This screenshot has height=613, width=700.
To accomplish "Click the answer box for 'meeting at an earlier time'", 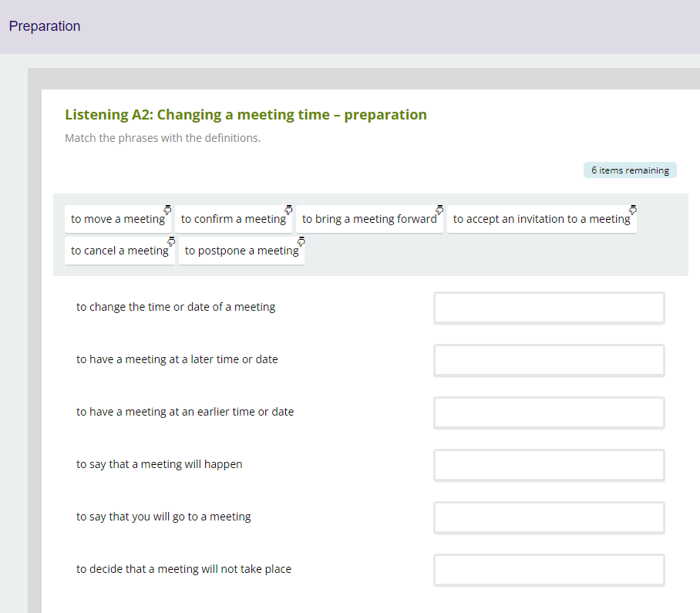I will 549,413.
